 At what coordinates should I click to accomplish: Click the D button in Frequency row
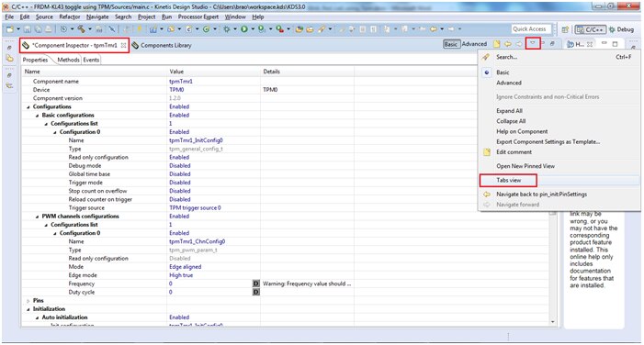click(x=256, y=284)
